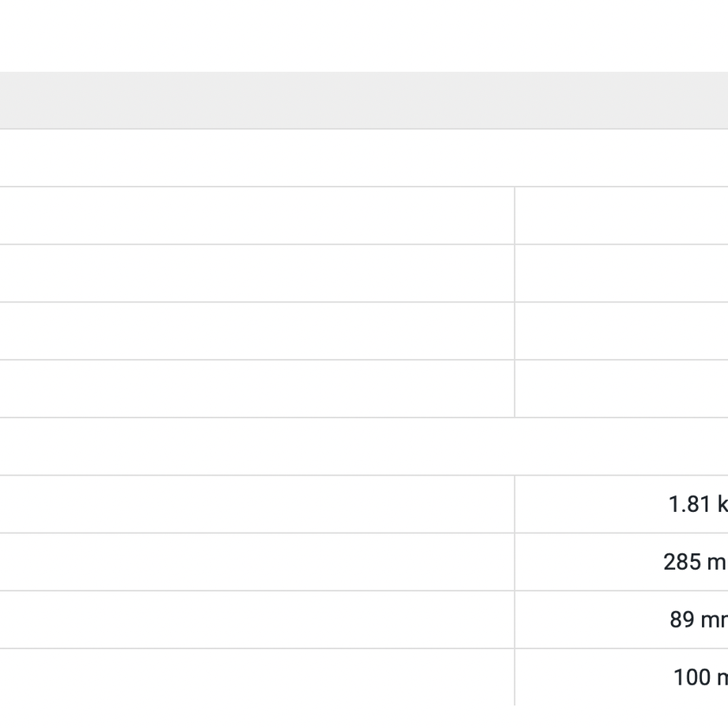Select first empty left cell in upper table section
This screenshot has height=728, width=728.
[x=257, y=215]
